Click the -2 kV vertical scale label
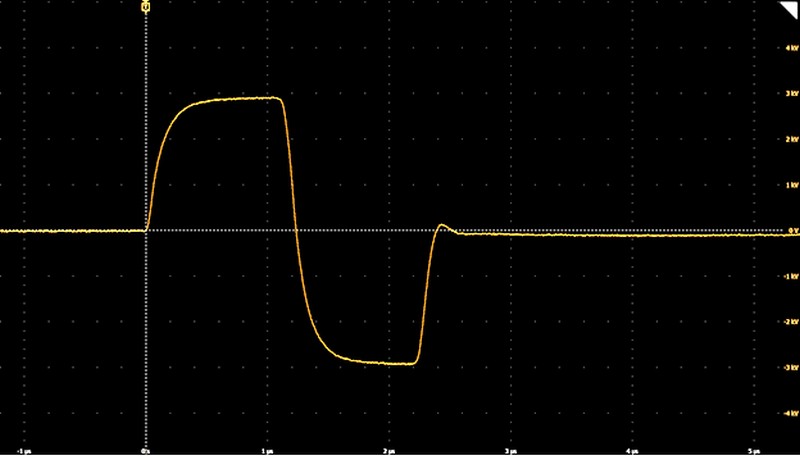The height and width of the screenshot is (456, 800). pyautogui.click(x=791, y=321)
